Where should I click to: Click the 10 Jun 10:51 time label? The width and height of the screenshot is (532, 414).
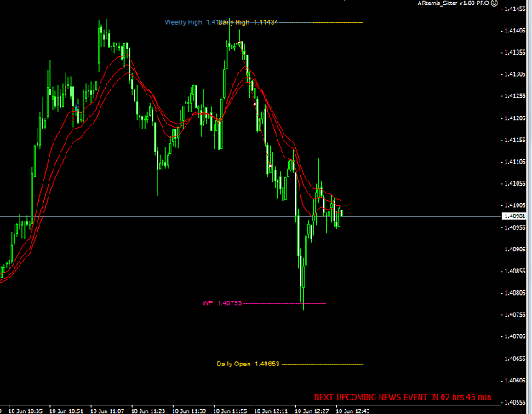pyautogui.click(x=66, y=411)
